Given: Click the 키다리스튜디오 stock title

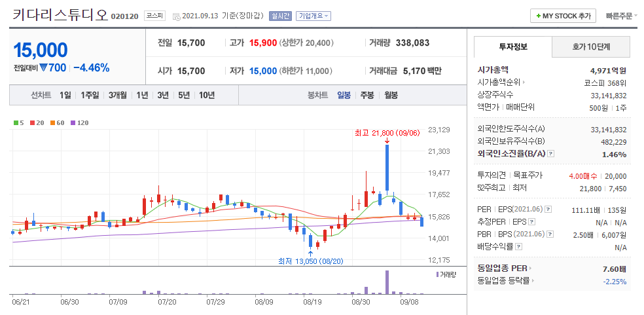Looking at the screenshot, I should (x=60, y=15).
